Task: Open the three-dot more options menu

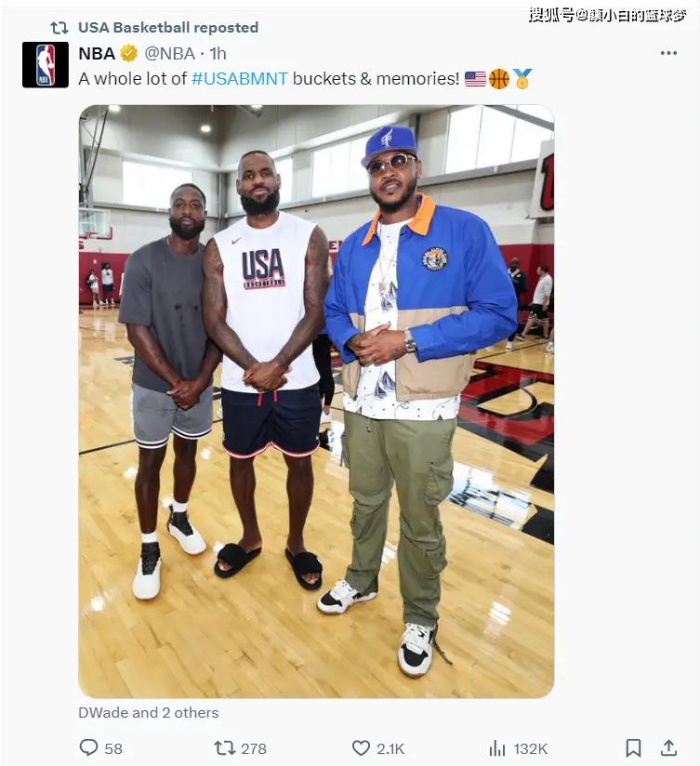Action: [x=668, y=53]
